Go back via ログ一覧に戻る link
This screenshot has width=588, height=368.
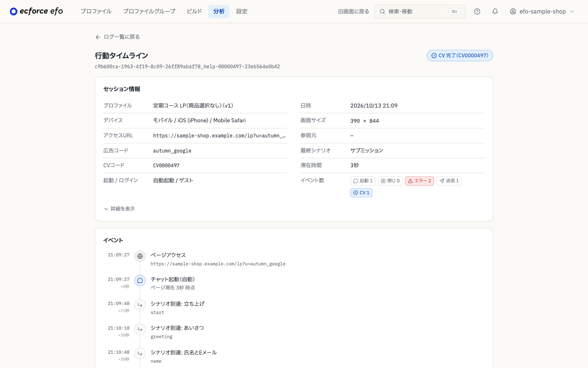pyautogui.click(x=118, y=37)
